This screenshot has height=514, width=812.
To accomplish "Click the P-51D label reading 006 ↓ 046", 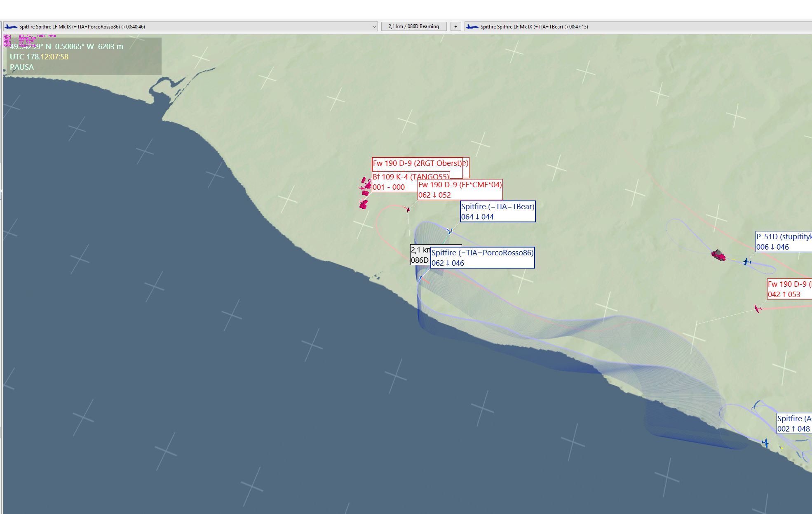I will [x=784, y=242].
